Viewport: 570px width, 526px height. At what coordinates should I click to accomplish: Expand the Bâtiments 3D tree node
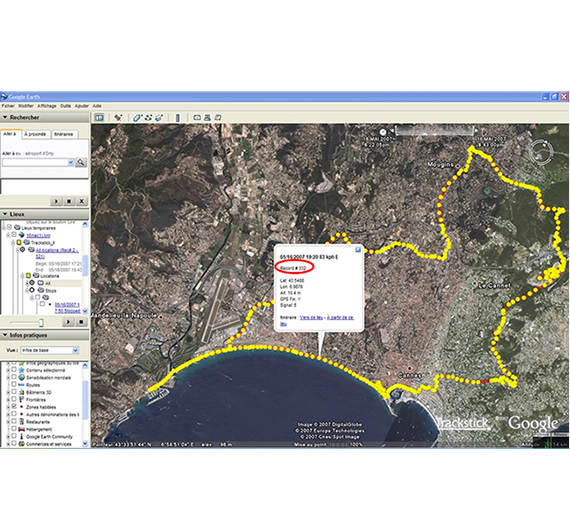click(8, 392)
